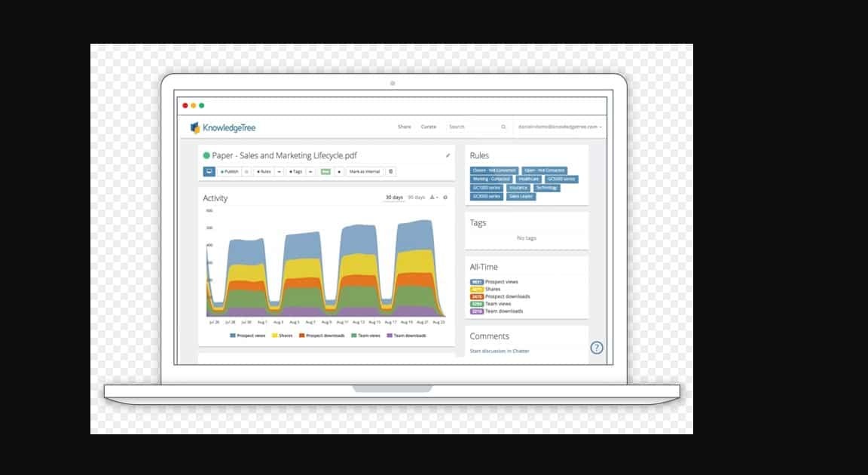The image size is (868, 475).
Task: Open the dropdown next to Rules button
Action: point(280,172)
